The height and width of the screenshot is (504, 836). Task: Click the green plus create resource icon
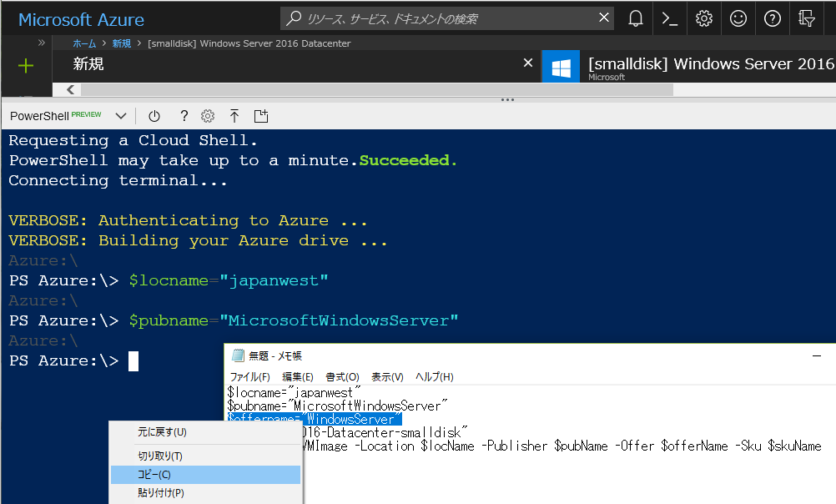click(26, 66)
